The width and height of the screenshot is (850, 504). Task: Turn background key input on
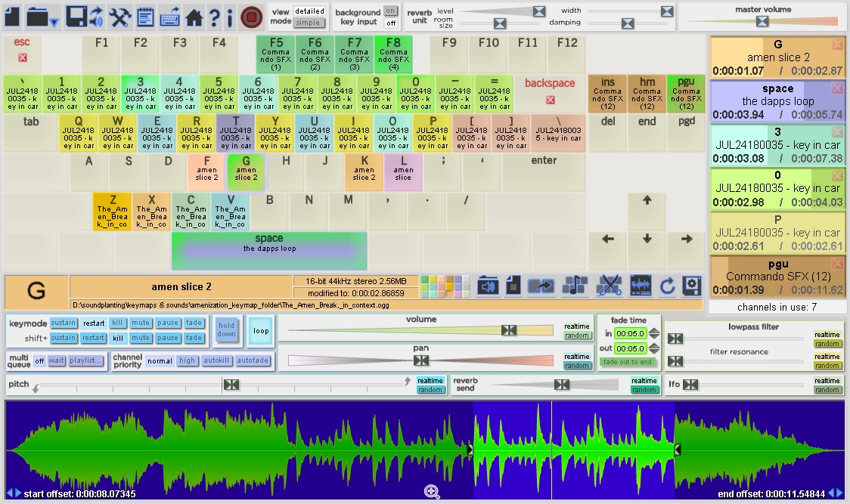coord(390,11)
